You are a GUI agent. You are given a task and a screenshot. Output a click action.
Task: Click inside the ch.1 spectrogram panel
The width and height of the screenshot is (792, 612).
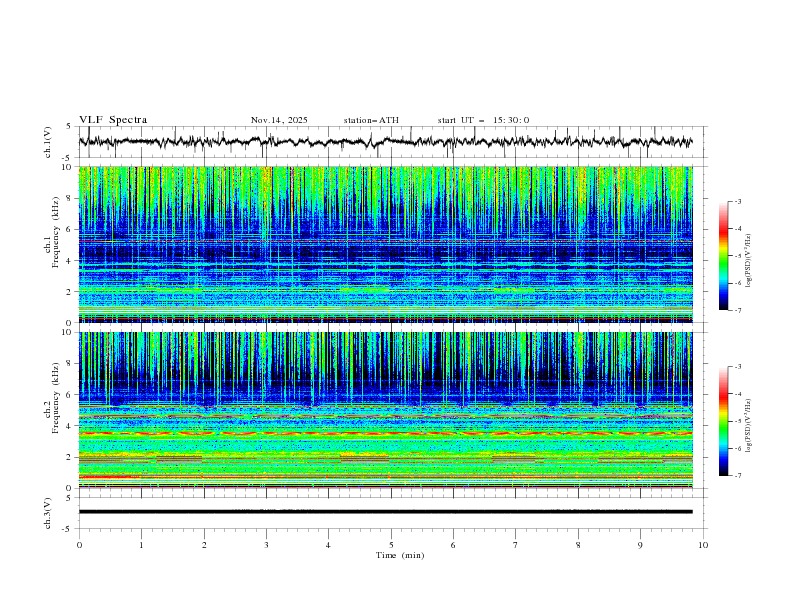390,244
